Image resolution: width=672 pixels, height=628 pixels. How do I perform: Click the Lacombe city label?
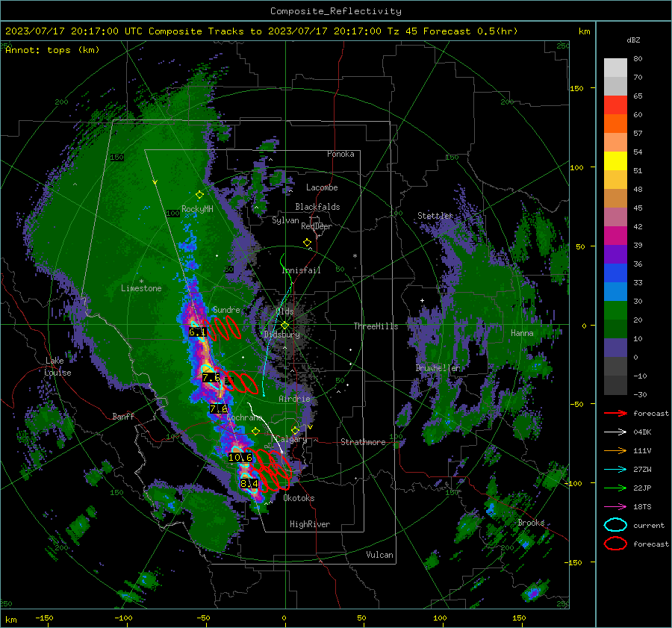[x=322, y=187]
